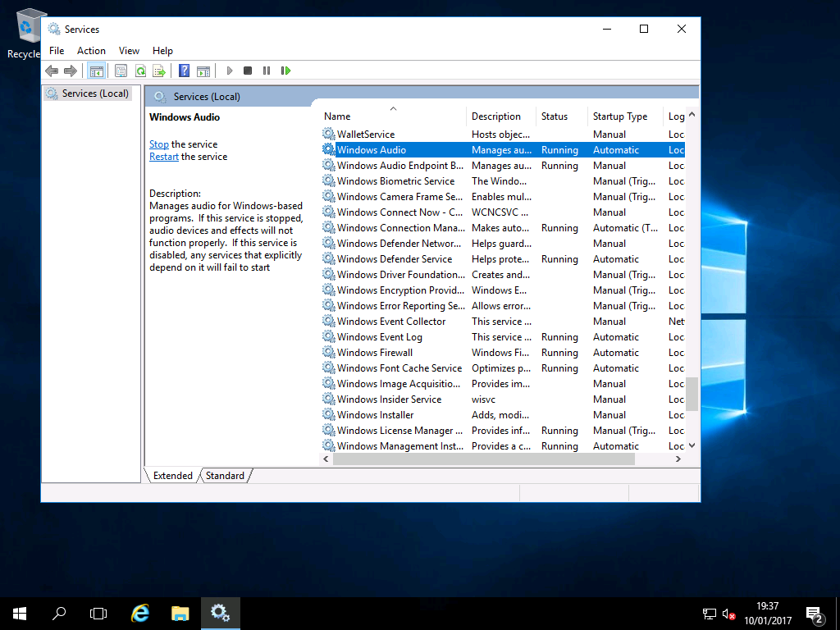This screenshot has height=630, width=840.
Task: Select the Windows Event Collector service
Action: pos(503,321)
